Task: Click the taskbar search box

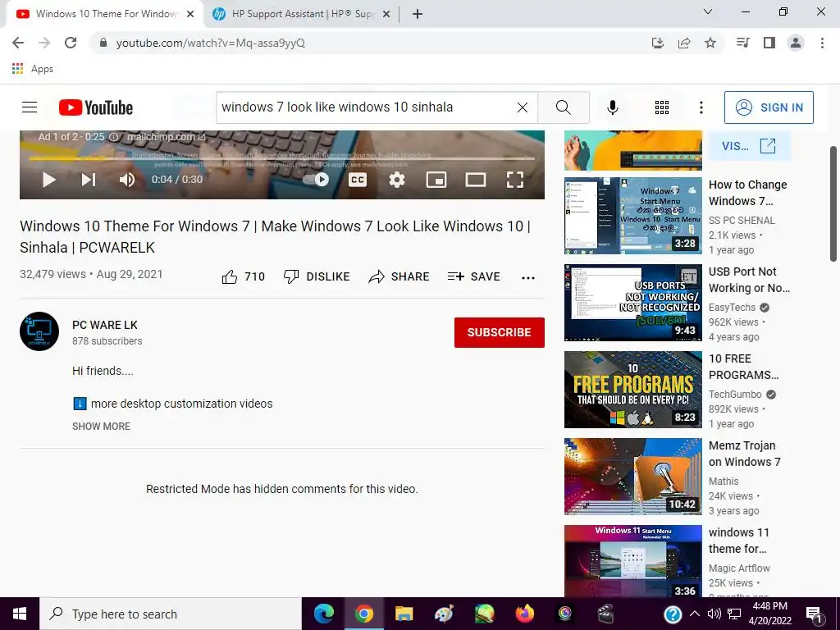Action: click(x=171, y=614)
